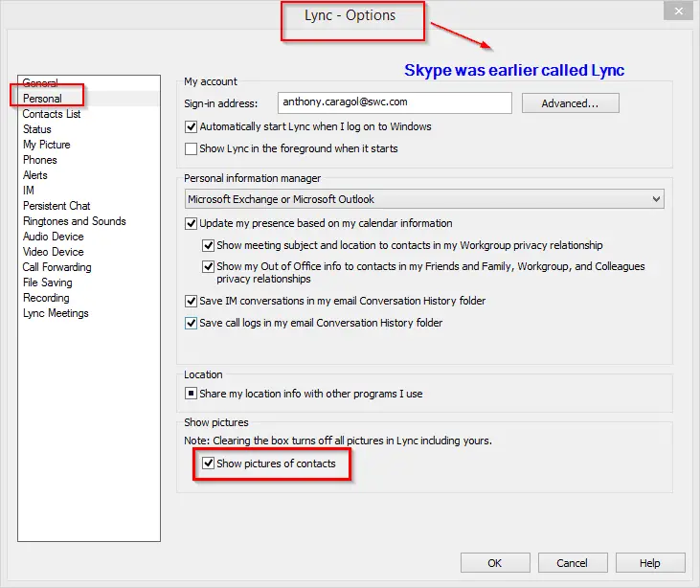Viewport: 700px width, 588px height.
Task: Click the Sign-in address field
Action: pyautogui.click(x=395, y=102)
